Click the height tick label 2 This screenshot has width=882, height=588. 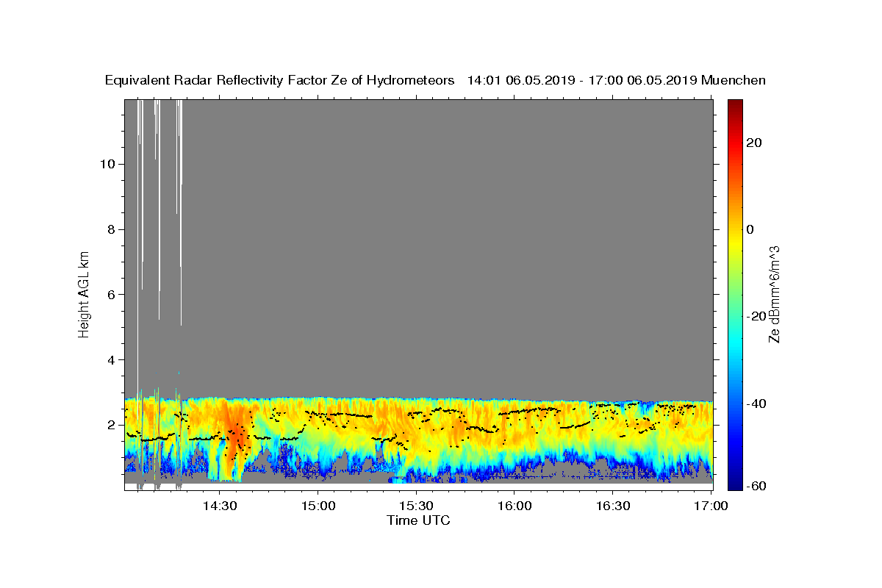tap(112, 425)
